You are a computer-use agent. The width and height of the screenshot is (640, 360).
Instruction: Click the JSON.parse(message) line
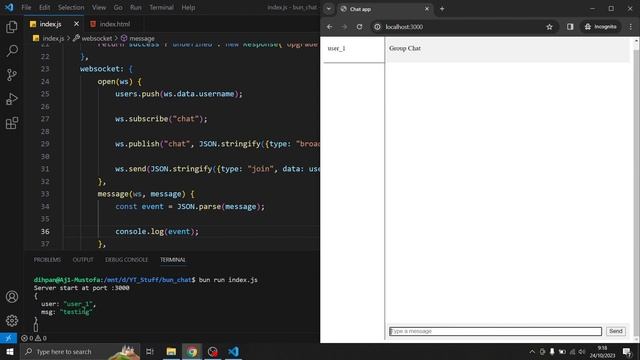189,207
